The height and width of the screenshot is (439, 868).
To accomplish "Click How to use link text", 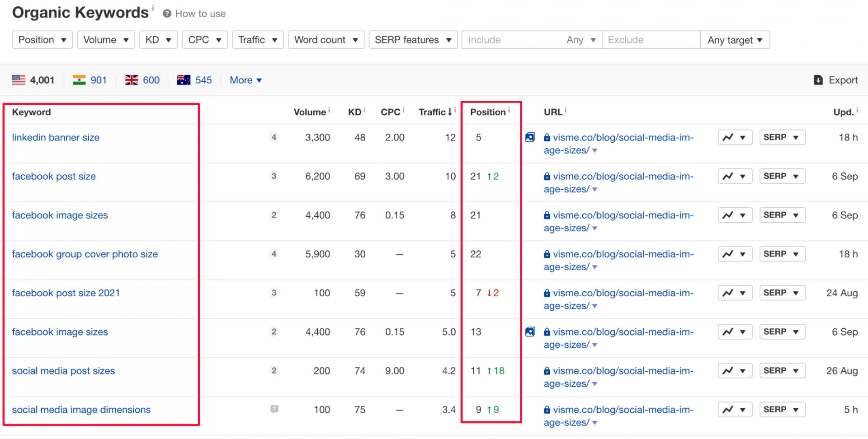I will pos(200,14).
